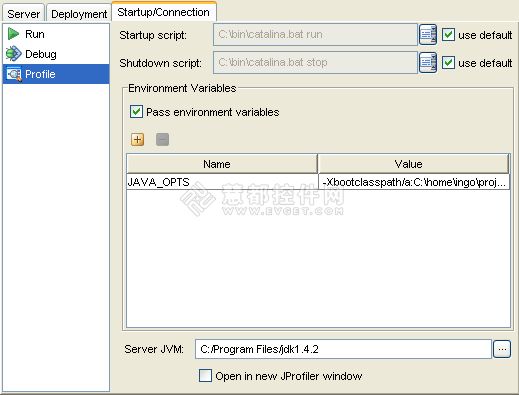Screen dimensions: 519x395
Task: Uncheck use default for startup script
Action: 448,35
